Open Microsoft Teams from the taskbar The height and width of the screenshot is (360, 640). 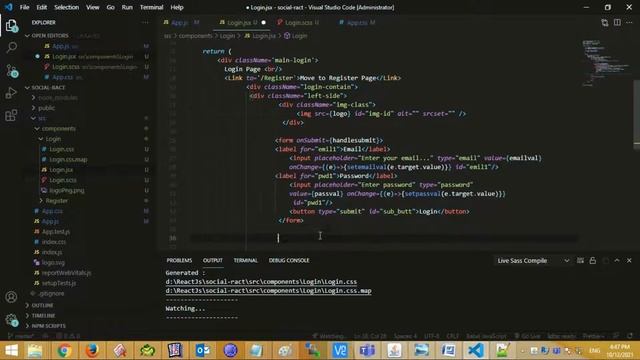pos(367,350)
